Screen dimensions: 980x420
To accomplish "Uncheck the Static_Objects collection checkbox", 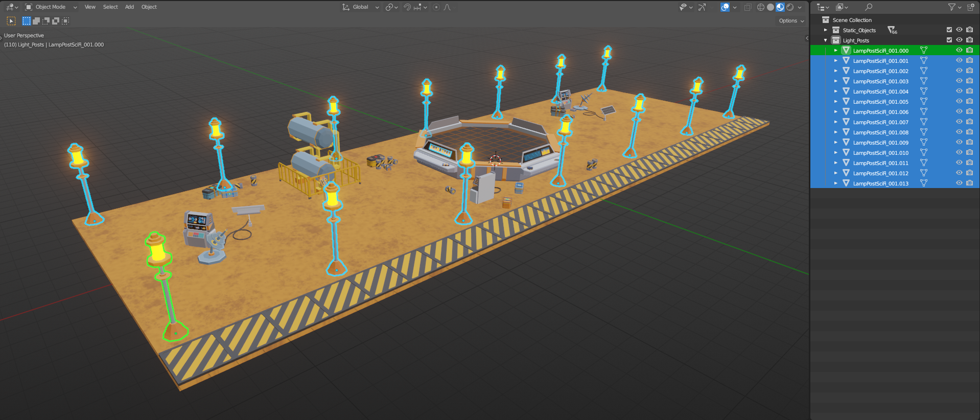I will [x=949, y=30].
